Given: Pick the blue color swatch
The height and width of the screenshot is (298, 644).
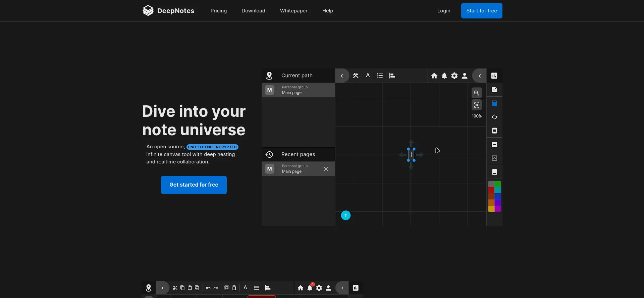Looking at the screenshot, I should click(497, 196).
